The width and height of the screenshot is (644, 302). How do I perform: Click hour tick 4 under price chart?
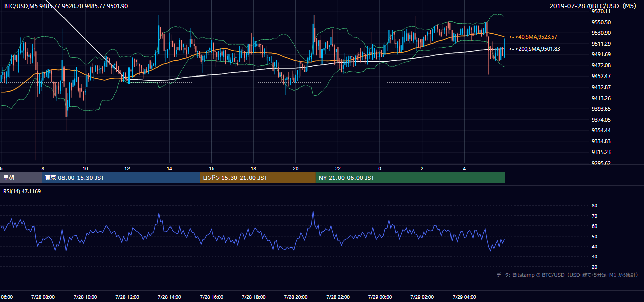point(464,169)
